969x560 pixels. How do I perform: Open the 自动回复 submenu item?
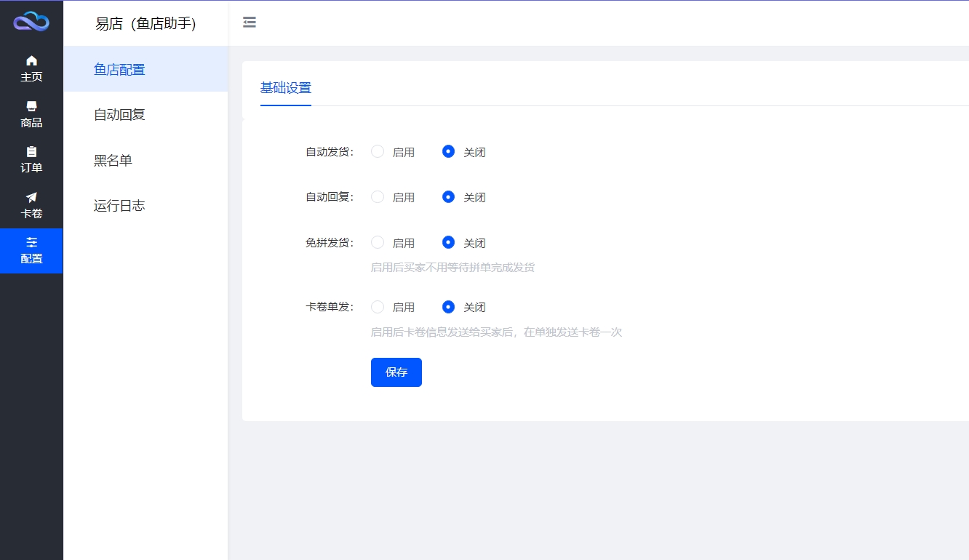tap(119, 115)
